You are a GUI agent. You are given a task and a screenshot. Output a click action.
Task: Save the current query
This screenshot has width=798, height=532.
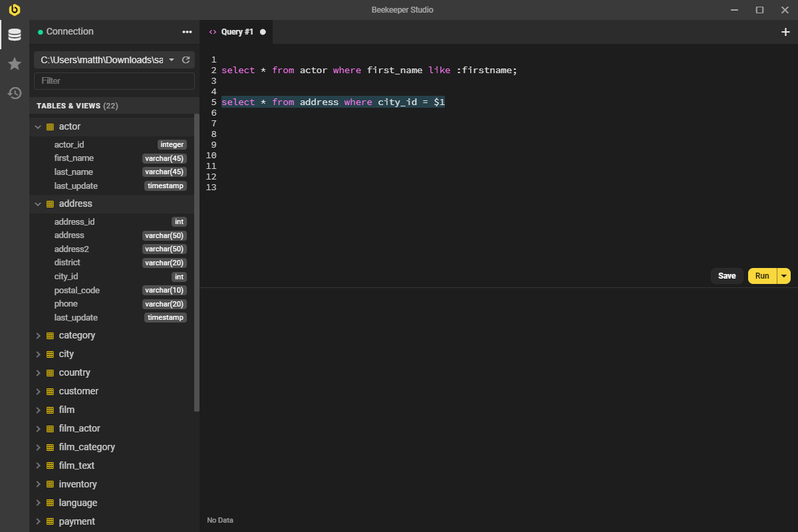tap(727, 275)
